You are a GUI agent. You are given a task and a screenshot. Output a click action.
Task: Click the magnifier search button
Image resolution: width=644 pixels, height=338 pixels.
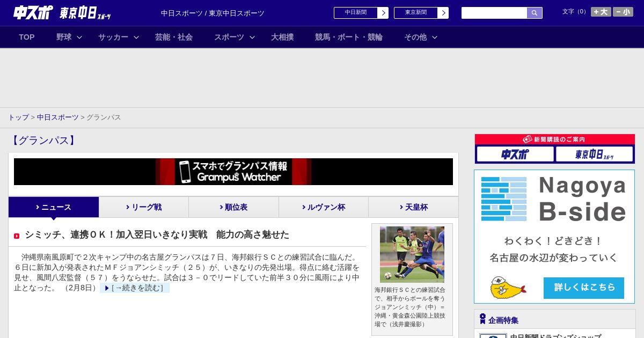(x=535, y=13)
